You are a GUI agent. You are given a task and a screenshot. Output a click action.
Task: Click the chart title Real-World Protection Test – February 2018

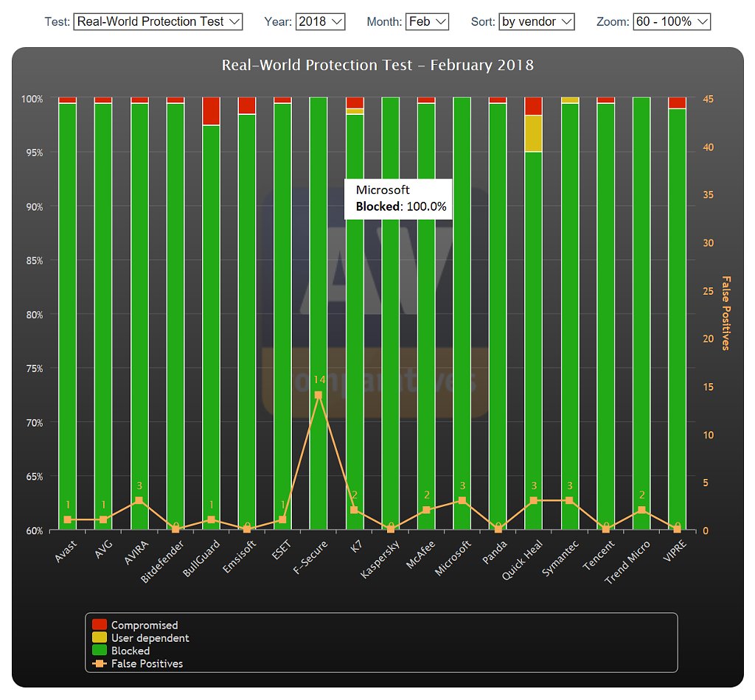pos(377,65)
